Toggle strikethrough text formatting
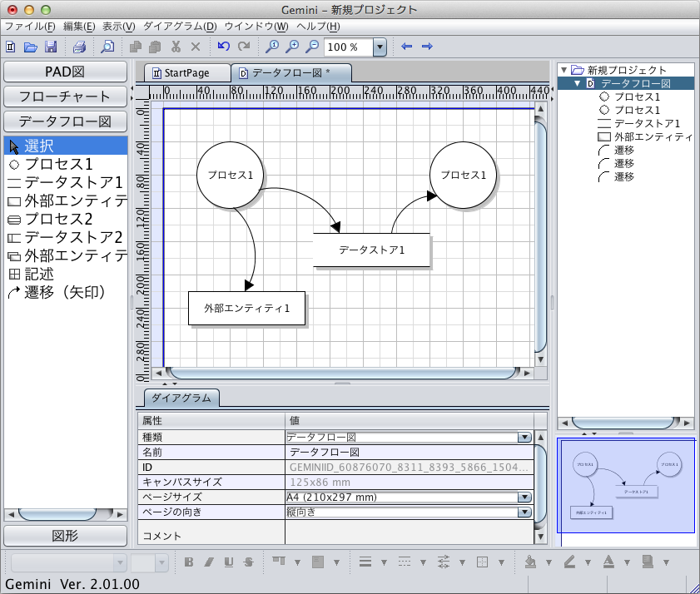Image resolution: width=700 pixels, height=594 pixels. pos(249,562)
